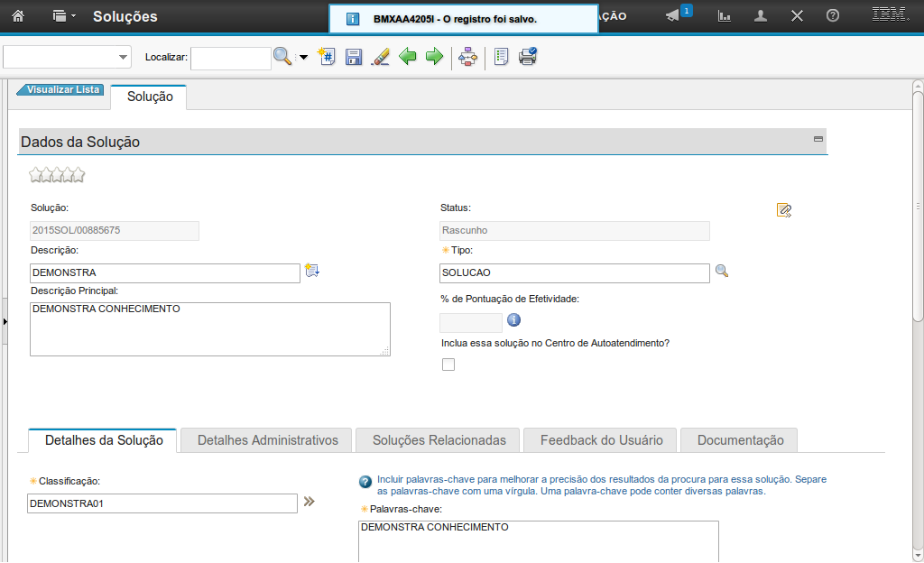Toggle the Centro de Autoatendimento checkbox

click(x=448, y=365)
